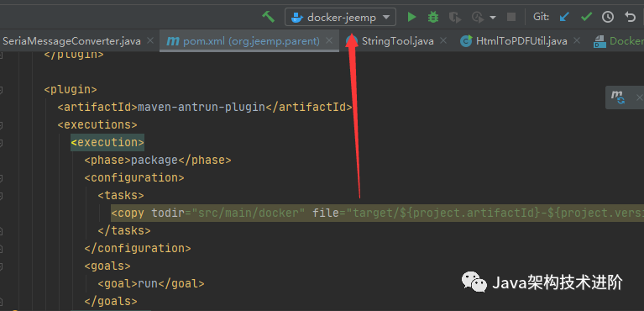Switch to the HtmlToPDFUtil.java tab

tap(521, 41)
